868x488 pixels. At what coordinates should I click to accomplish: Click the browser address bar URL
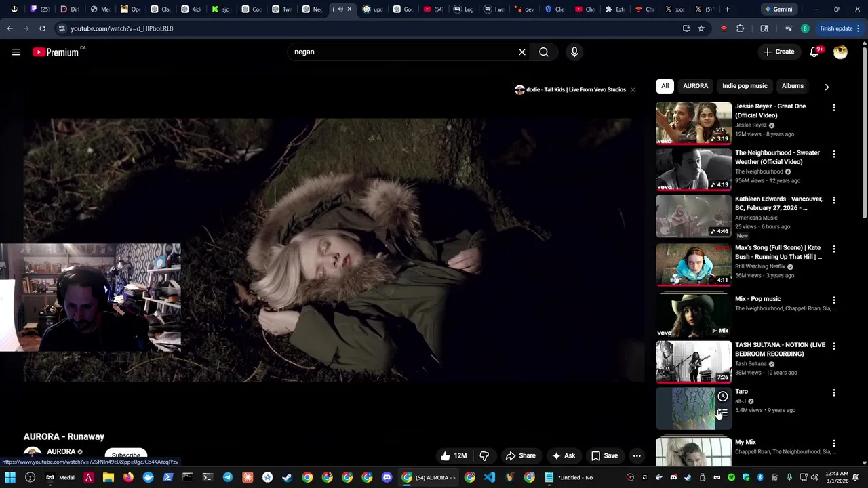(122, 28)
